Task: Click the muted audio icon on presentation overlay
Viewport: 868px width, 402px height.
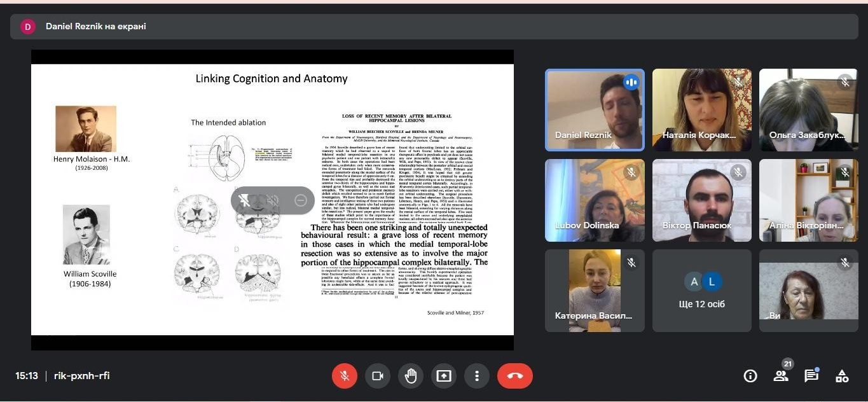Action: (x=272, y=201)
